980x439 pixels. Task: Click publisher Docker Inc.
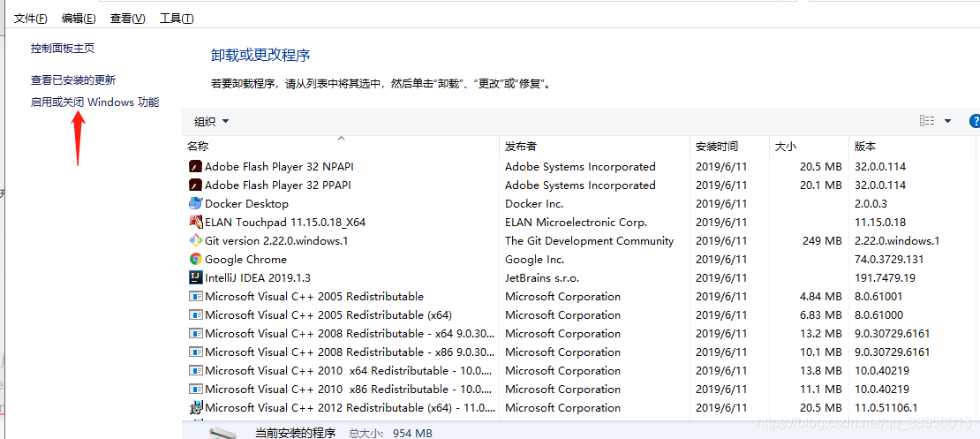(534, 204)
